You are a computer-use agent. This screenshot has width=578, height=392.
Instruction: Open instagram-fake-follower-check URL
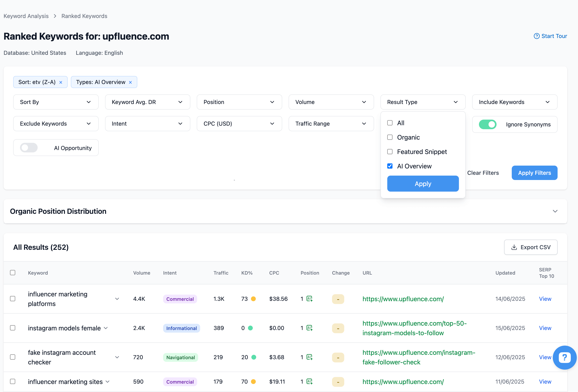pyautogui.click(x=419, y=357)
